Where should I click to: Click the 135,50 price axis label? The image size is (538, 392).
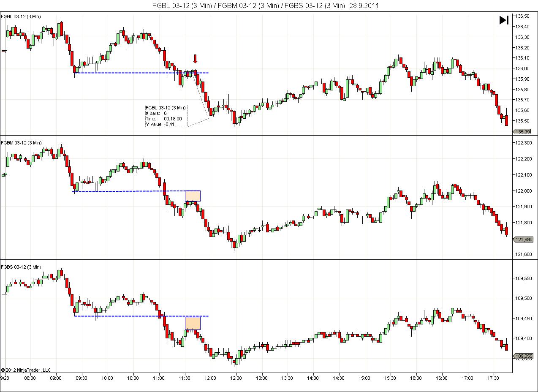pos(522,121)
